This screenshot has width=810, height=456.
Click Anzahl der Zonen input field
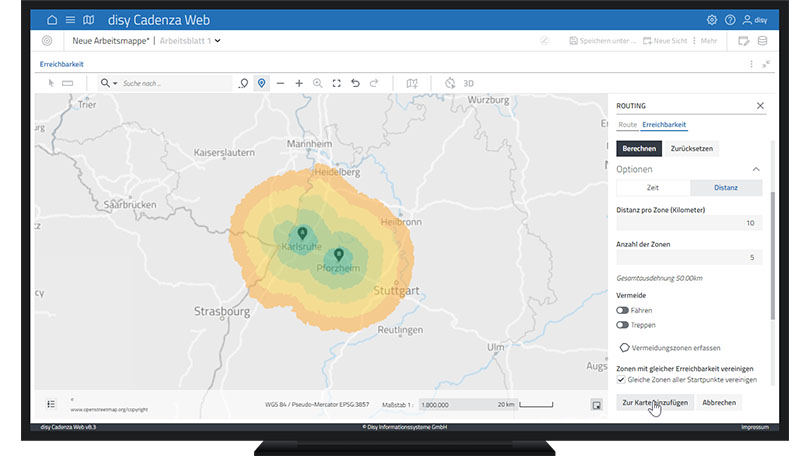tap(689, 257)
